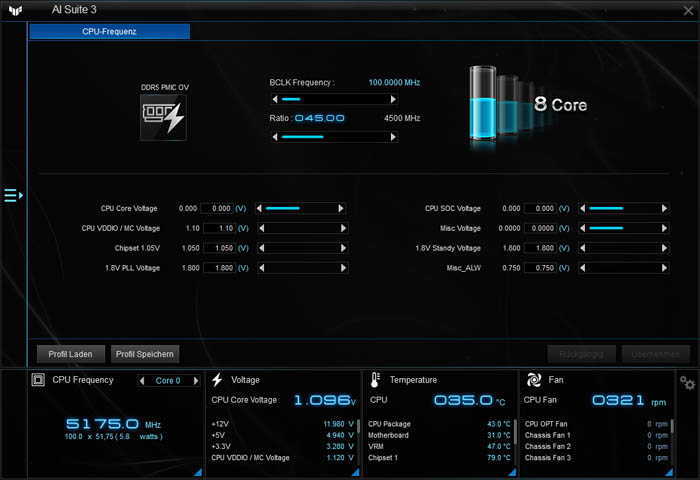Select previous core left of Core 0
700x480 pixels.
click(142, 380)
